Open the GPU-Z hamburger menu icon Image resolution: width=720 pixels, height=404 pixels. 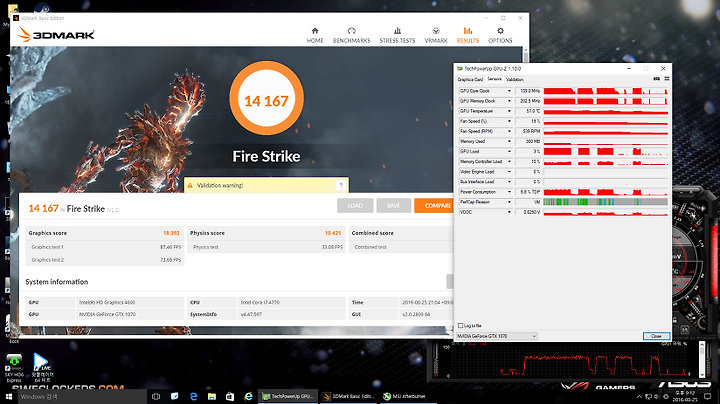pyautogui.click(x=667, y=79)
